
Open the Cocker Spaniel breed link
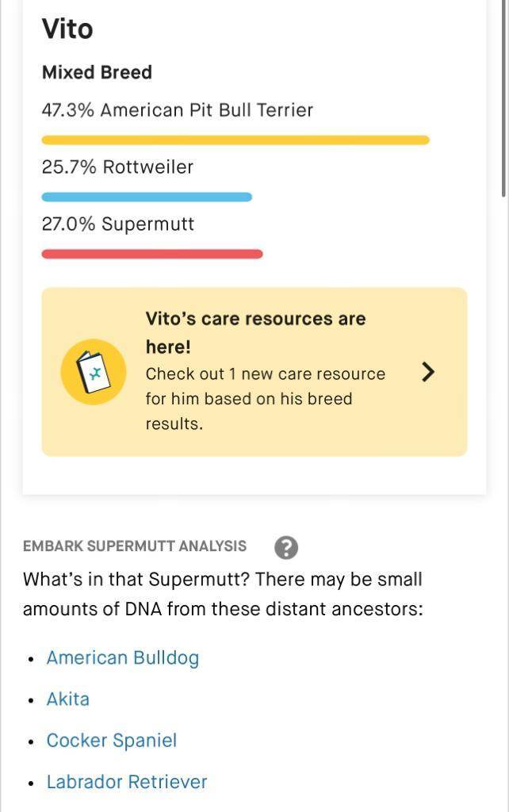click(111, 741)
